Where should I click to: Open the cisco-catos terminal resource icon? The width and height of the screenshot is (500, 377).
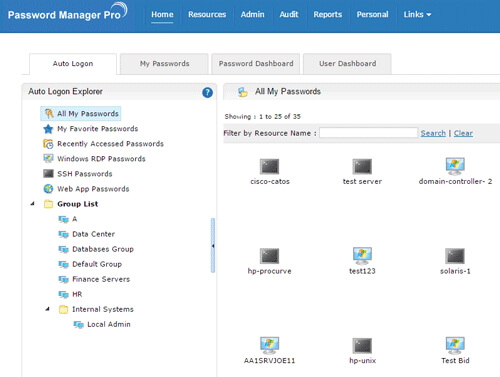tap(269, 166)
